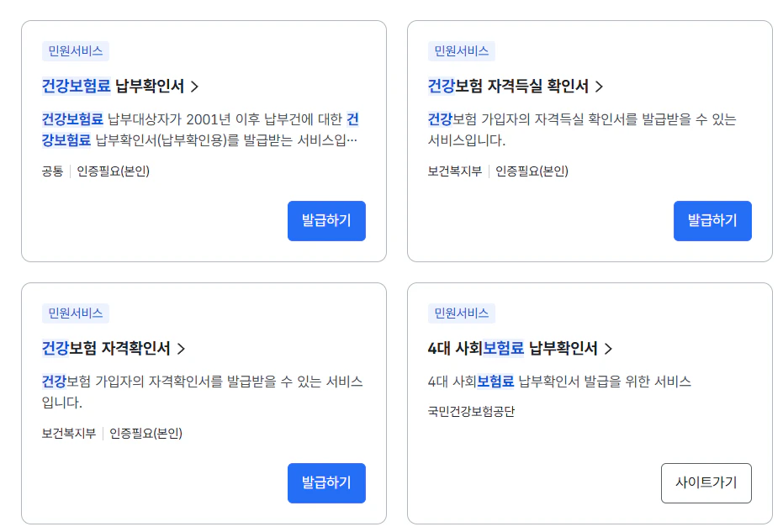This screenshot has height=532, width=783.
Task: Click 발급하기 on 건강보험 자격득실 확인서 card
Action: coord(712,220)
